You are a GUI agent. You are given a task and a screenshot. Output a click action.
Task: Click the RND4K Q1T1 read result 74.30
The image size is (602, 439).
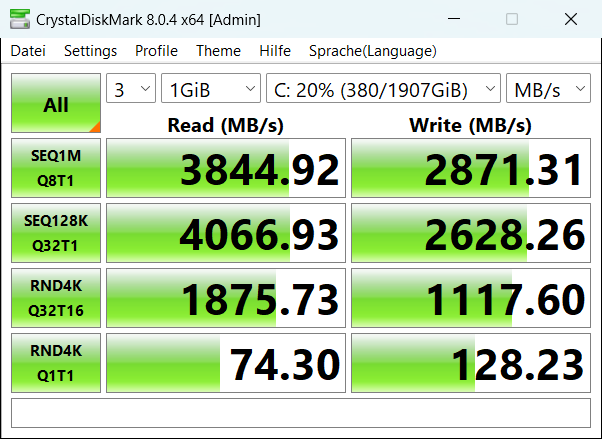pos(226,363)
